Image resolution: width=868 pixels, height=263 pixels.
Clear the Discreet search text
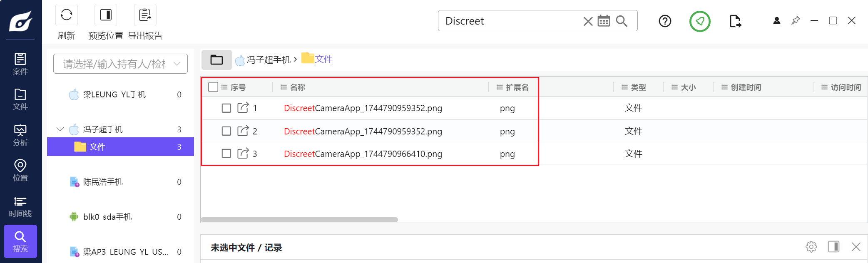(588, 21)
